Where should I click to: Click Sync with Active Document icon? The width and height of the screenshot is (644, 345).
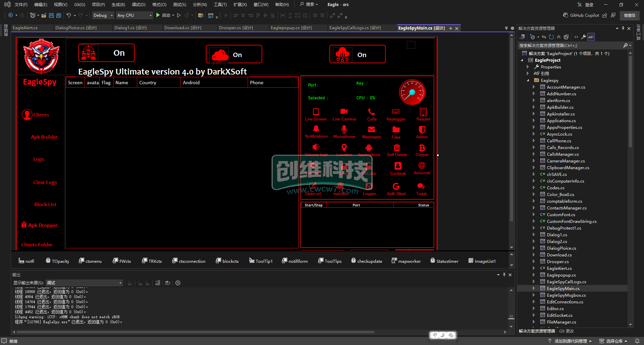[x=544, y=37]
